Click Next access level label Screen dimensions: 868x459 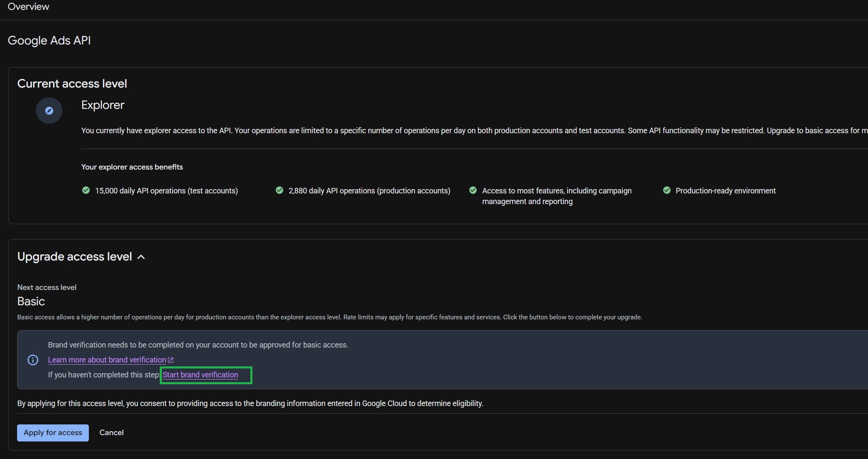[x=47, y=287]
